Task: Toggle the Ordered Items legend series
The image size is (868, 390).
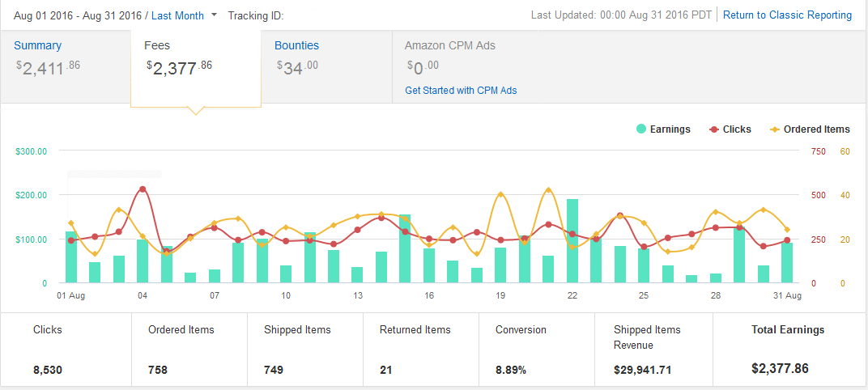Action: [810, 129]
